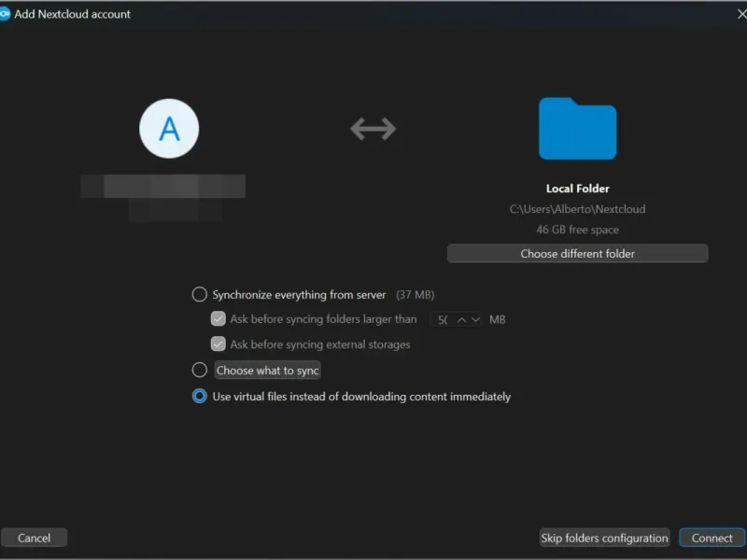Toggle Ask before syncing external storages
Image resolution: width=747 pixels, height=560 pixels.
218,343
